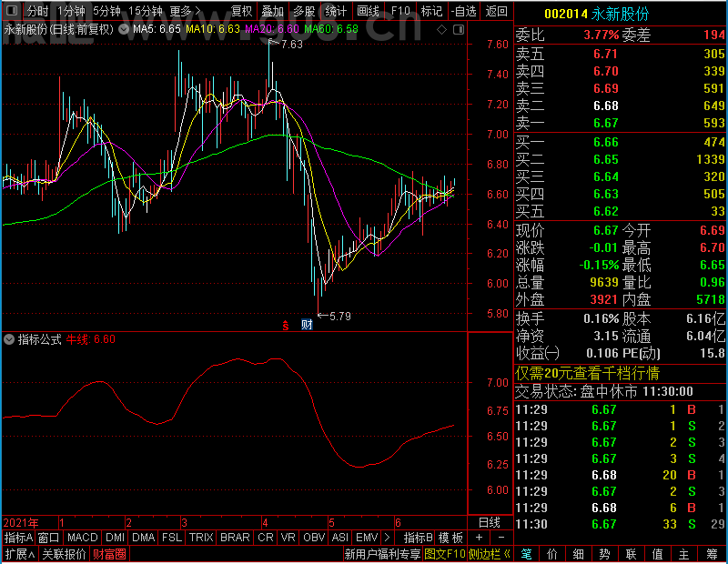The width and height of the screenshot is (728, 564).
Task: Click the plus zoom button in indicator bar
Action: (479, 538)
